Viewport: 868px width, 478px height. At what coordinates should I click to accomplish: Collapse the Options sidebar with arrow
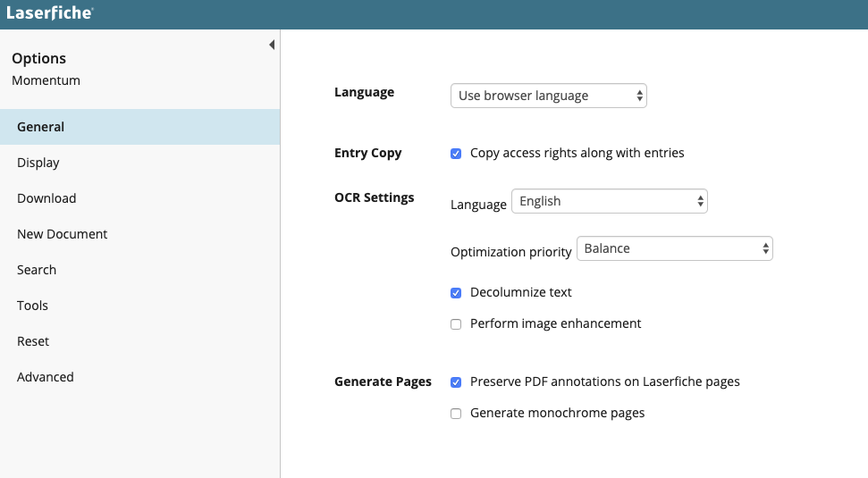point(272,45)
